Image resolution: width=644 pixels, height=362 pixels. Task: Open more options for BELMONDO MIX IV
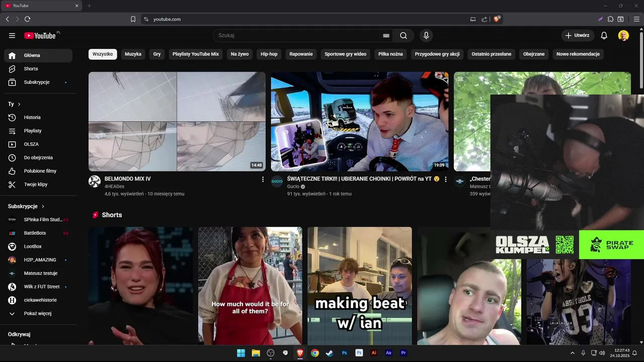pyautogui.click(x=263, y=179)
